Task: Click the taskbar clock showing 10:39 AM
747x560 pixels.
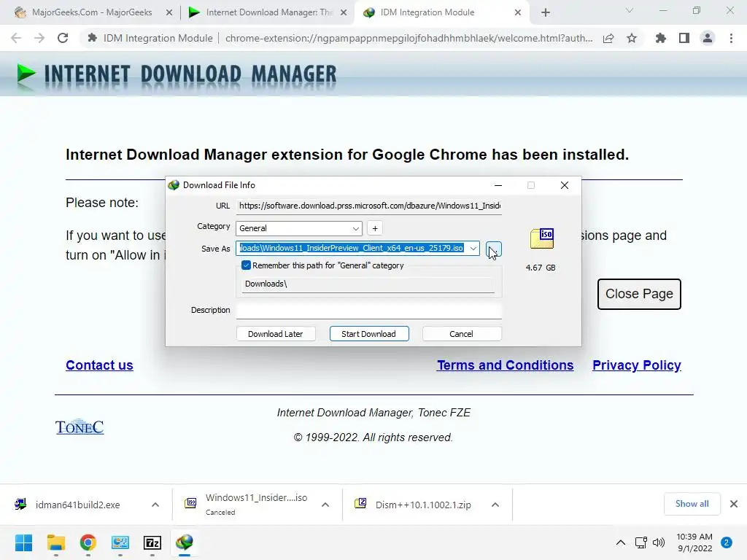Action: 694,542
